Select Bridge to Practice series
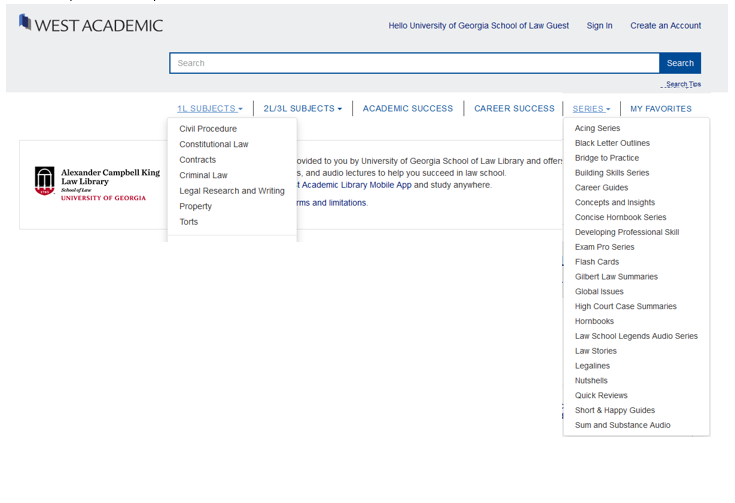The image size is (735, 503). tap(607, 158)
